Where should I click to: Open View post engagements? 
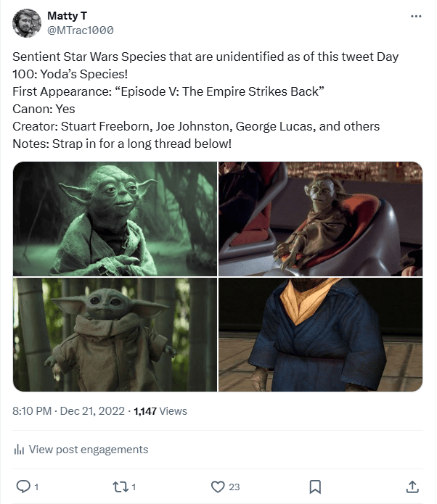88,450
